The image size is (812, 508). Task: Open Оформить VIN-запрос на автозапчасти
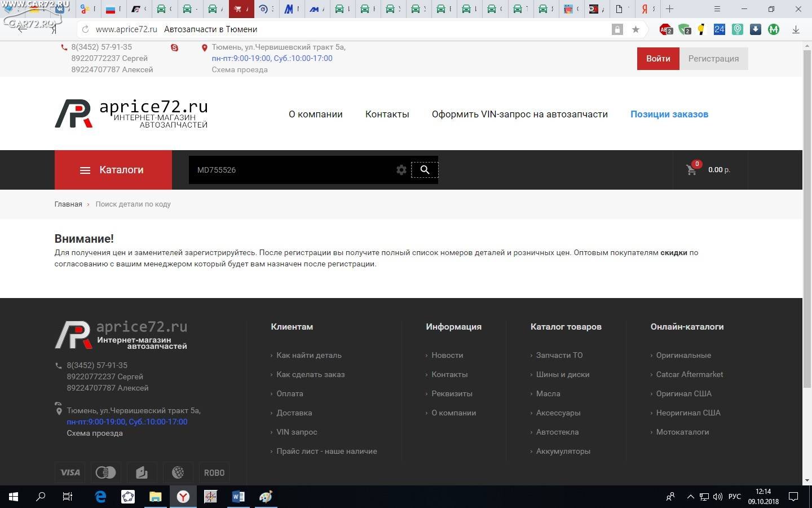point(520,114)
